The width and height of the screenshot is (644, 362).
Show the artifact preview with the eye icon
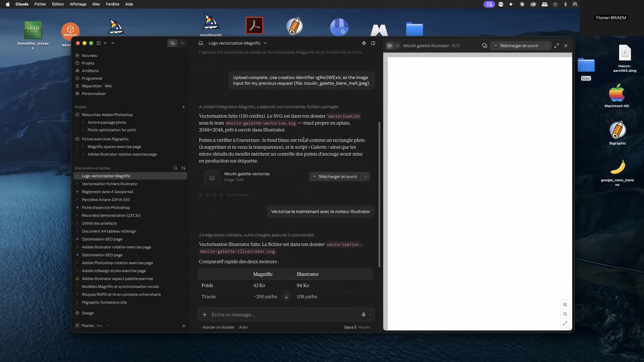pos(389,46)
